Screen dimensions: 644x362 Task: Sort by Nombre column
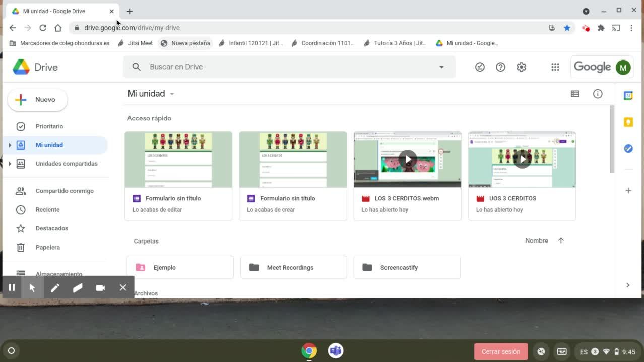pos(536,240)
